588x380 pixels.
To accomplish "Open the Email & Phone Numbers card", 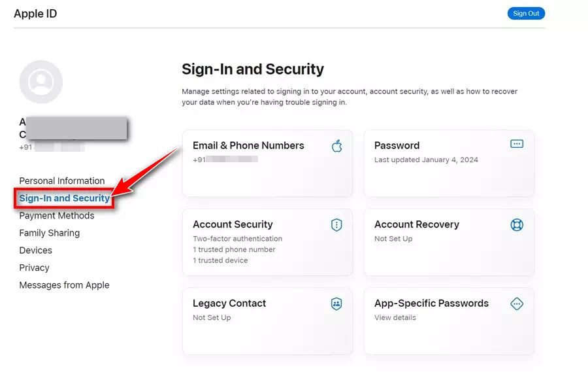I will (x=268, y=164).
